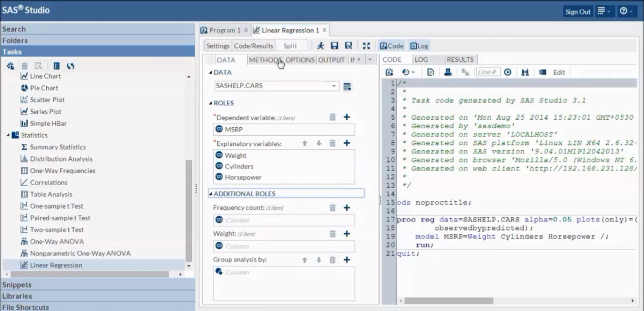Switch to the Program 1 tab
644x311 pixels.
click(x=225, y=30)
